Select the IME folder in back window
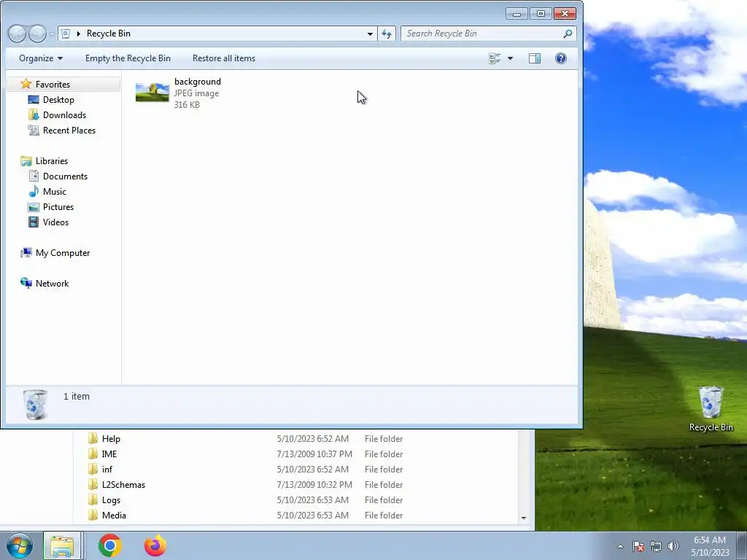Viewport: 747px width, 560px height. [109, 454]
